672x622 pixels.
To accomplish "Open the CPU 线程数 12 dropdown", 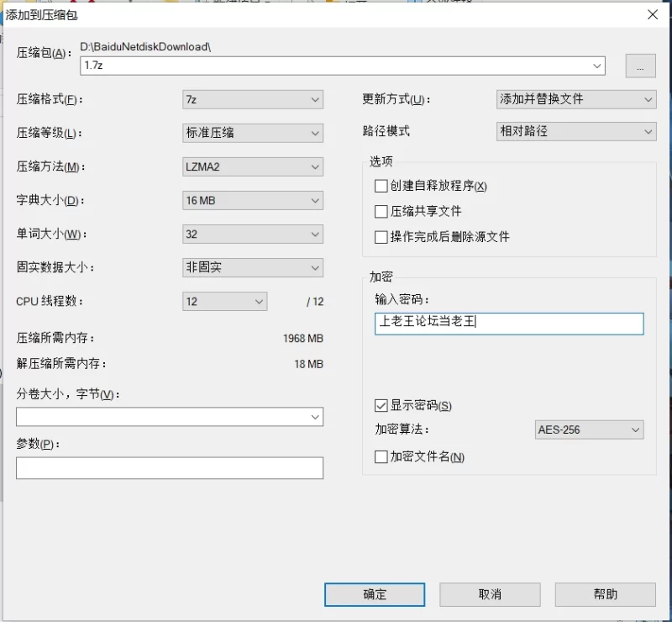I will 225,302.
